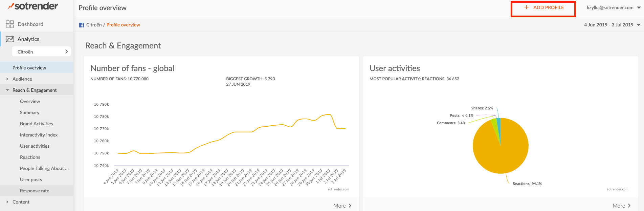Go to Response rate page

pos(35,191)
